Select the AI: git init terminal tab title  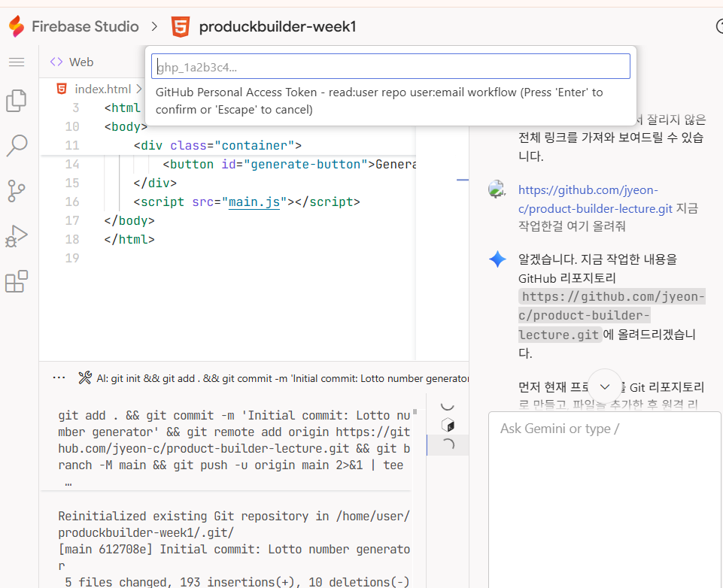[x=282, y=378]
